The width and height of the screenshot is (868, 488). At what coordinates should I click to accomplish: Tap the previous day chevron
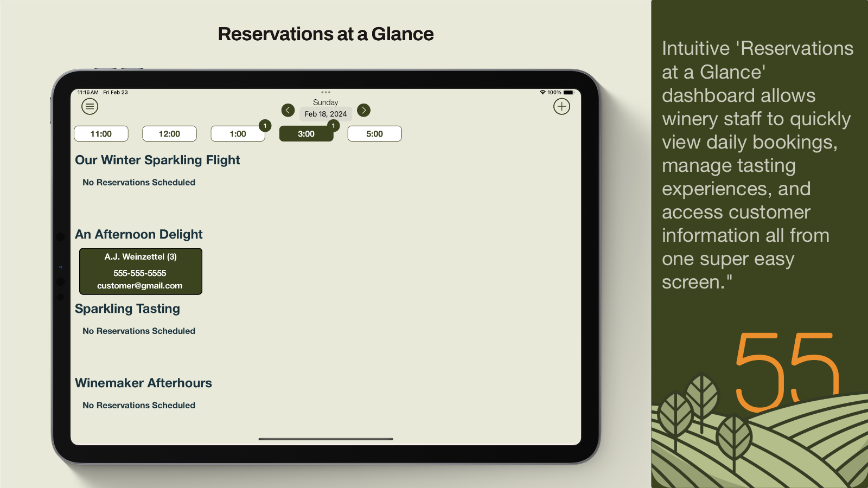288,111
